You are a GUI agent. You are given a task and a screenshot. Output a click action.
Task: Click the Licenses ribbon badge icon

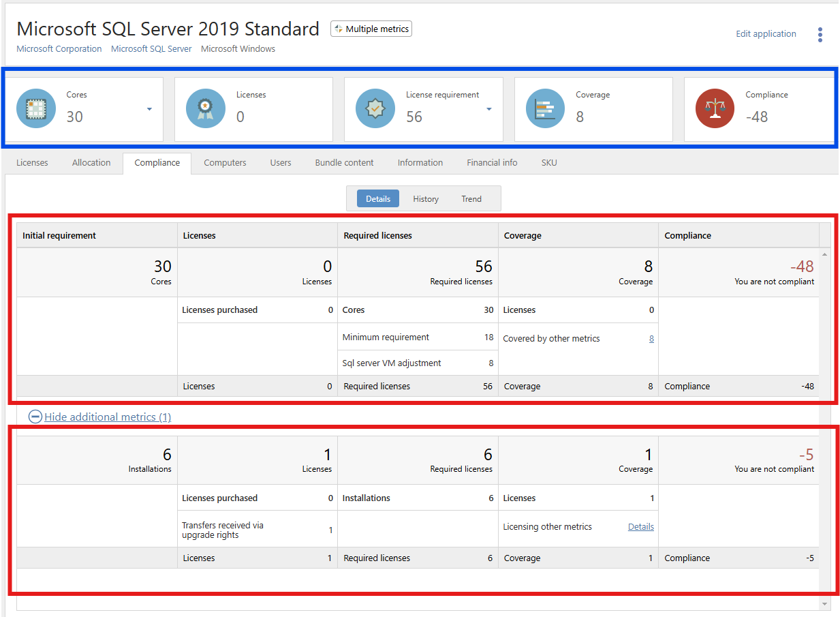[206, 108]
